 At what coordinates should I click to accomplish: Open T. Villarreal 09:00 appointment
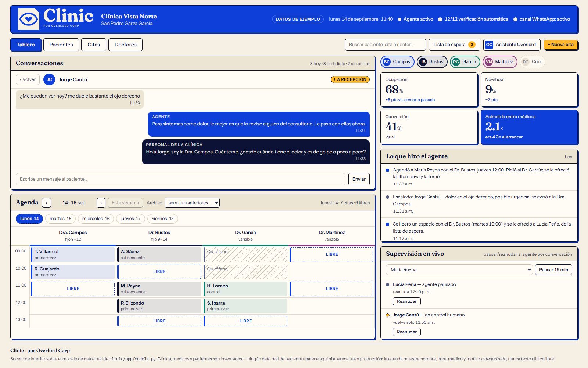(73, 254)
